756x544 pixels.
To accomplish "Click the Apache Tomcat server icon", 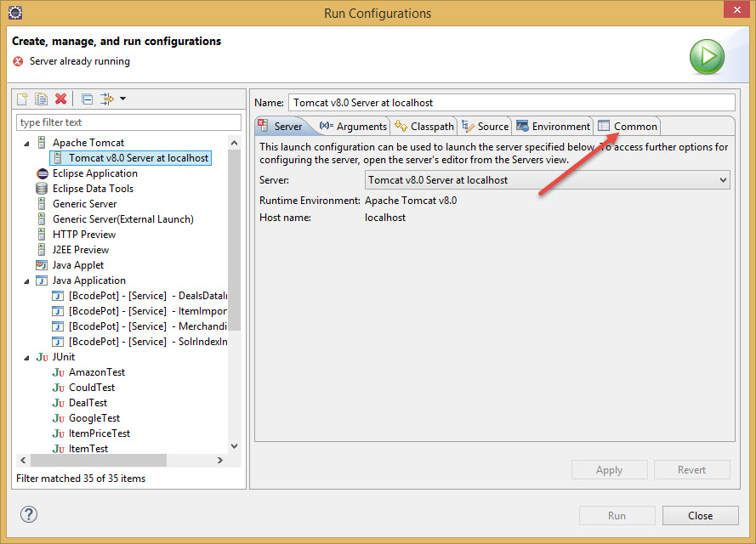I will point(42,143).
